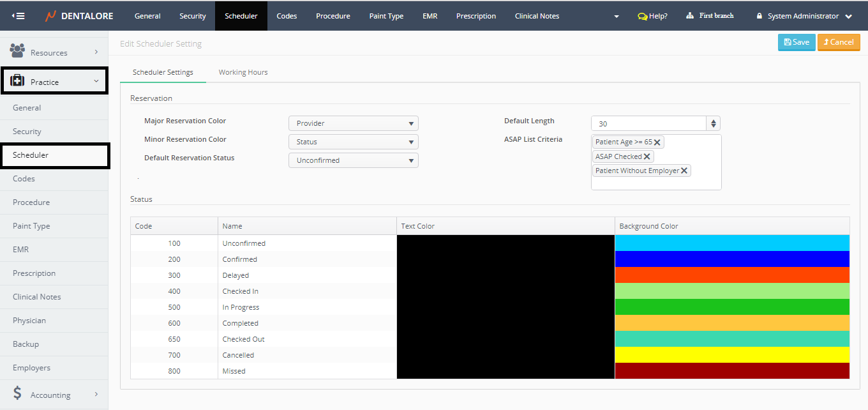Image resolution: width=868 pixels, height=410 pixels.
Task: Click the sidebar collapse hamburger icon
Action: pos(19,16)
